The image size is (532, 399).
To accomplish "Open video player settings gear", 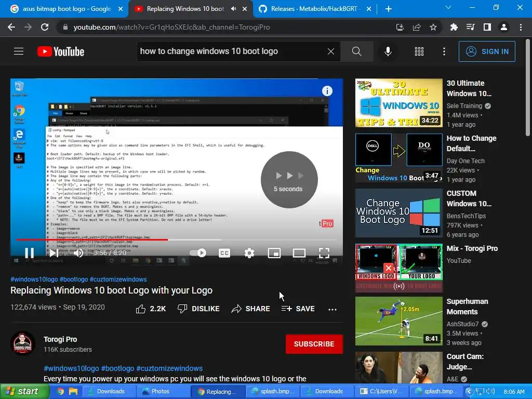I will point(249,253).
